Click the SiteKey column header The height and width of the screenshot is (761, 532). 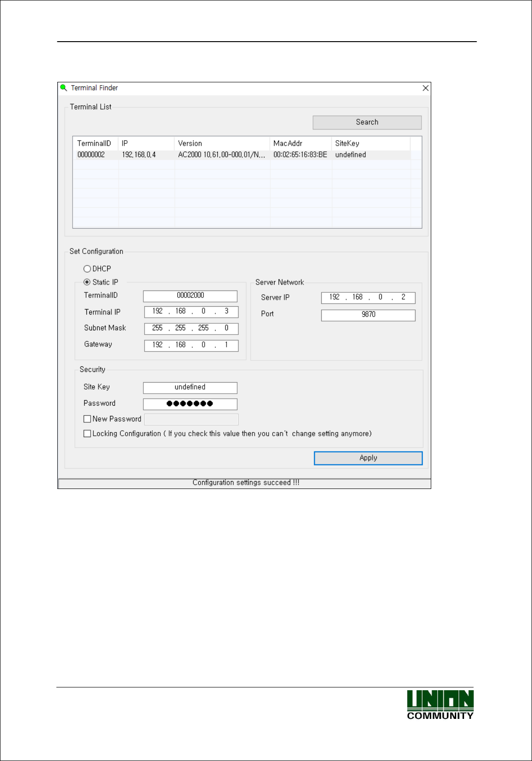[371, 143]
